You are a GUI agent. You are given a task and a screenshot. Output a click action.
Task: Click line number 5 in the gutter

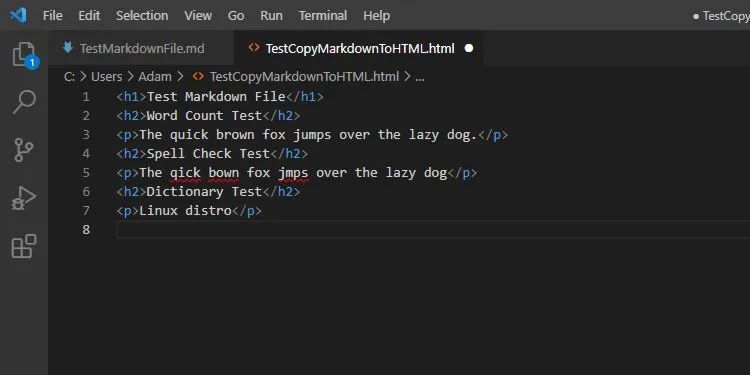coord(86,173)
